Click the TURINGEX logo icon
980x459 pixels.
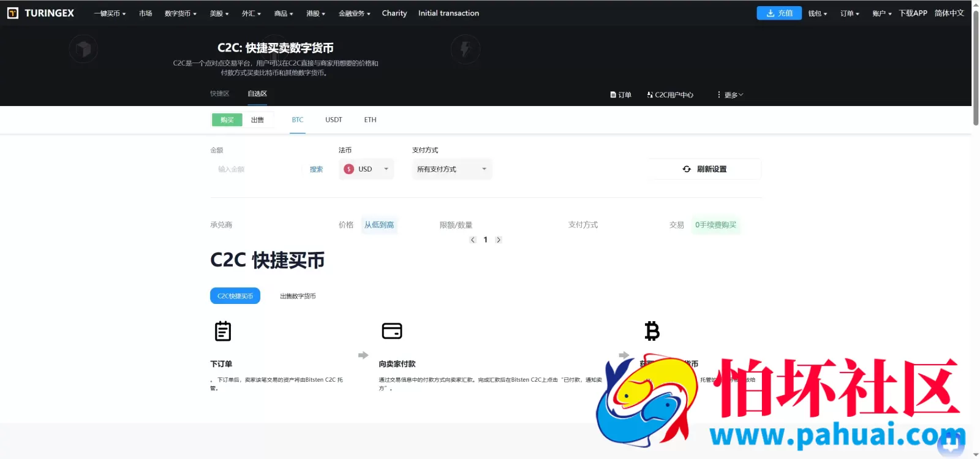[13, 13]
